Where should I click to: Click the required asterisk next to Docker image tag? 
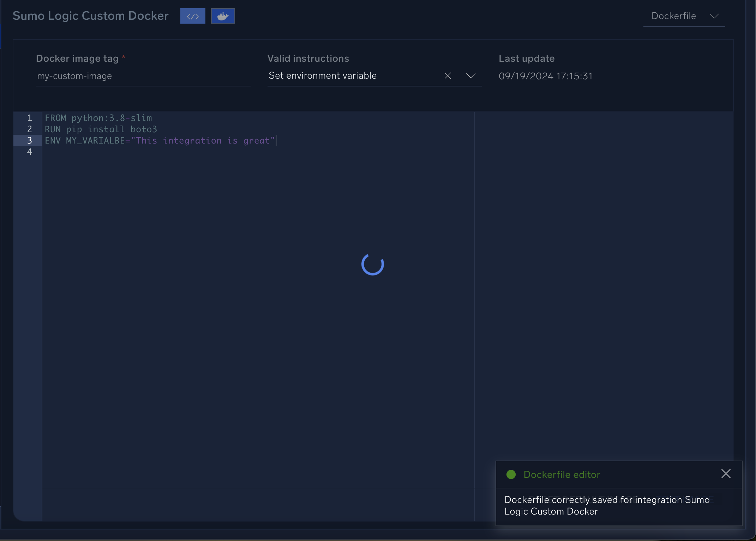coord(124,56)
